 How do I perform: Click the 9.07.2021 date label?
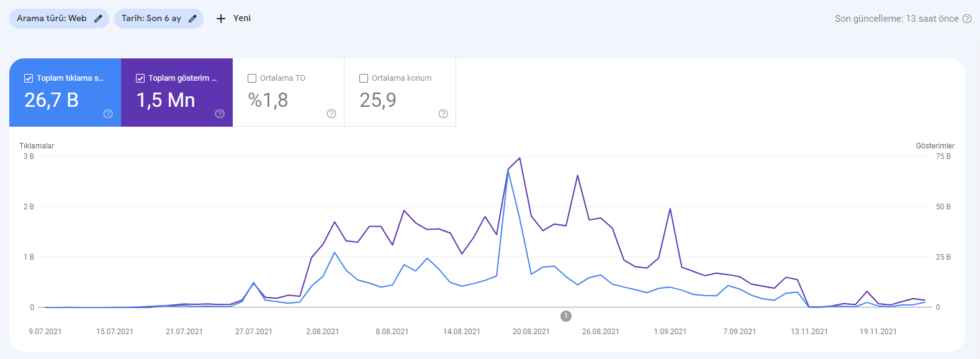(45, 332)
